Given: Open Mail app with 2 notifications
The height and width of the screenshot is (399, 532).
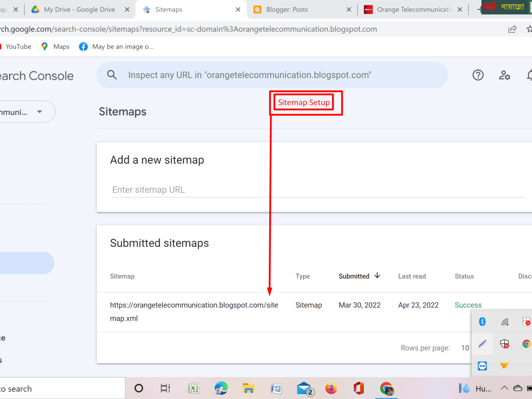Looking at the screenshot, I should coord(305,389).
